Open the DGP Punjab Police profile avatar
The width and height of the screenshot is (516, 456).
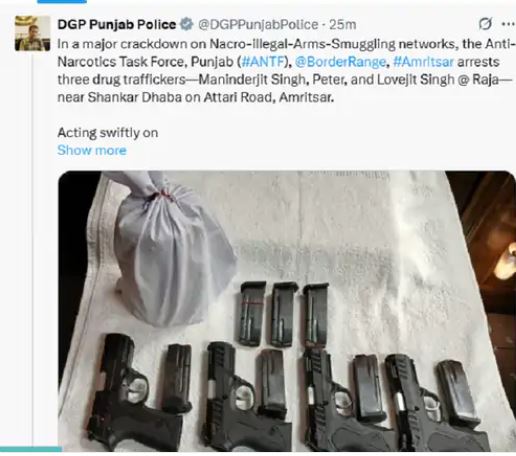click(x=32, y=33)
